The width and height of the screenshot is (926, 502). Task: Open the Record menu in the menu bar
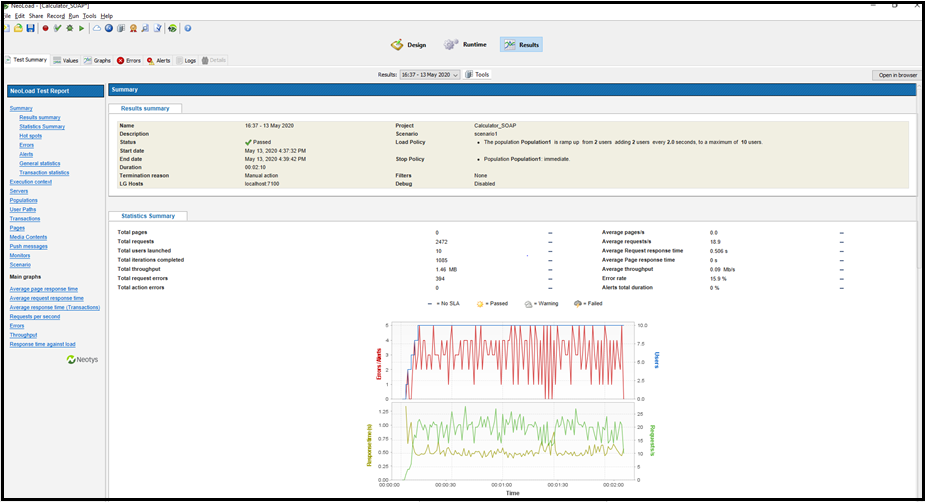pos(56,16)
